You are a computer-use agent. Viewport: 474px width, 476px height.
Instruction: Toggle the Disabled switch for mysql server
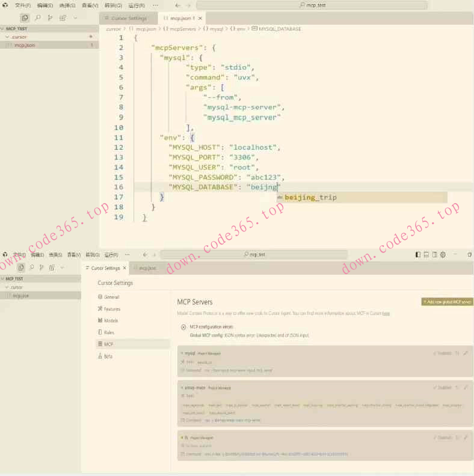coord(442,353)
